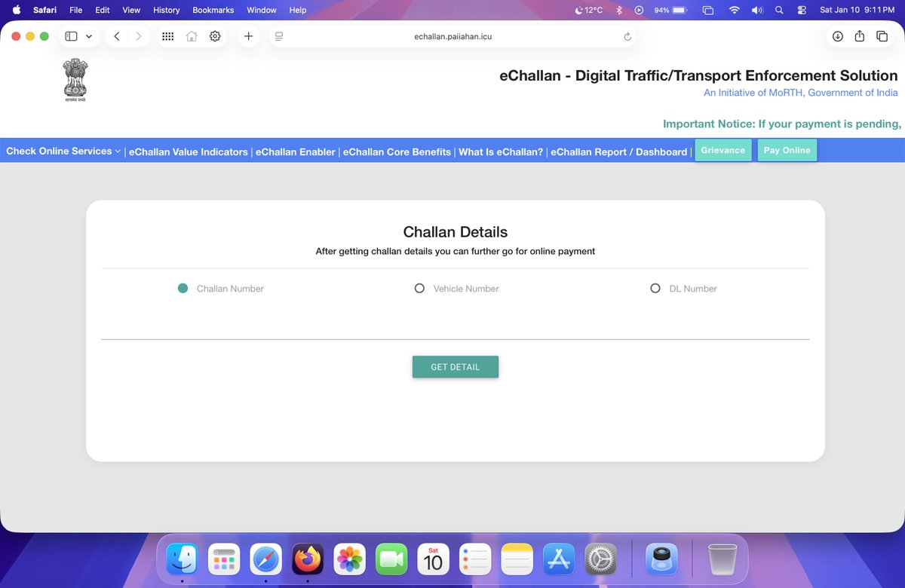The width and height of the screenshot is (905, 588).
Task: Open eChallan Enabler link
Action: point(296,152)
